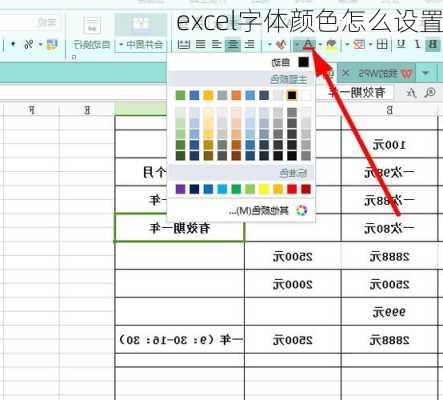Select the cell containing 一次98元
The image size is (443, 400).
point(389,172)
